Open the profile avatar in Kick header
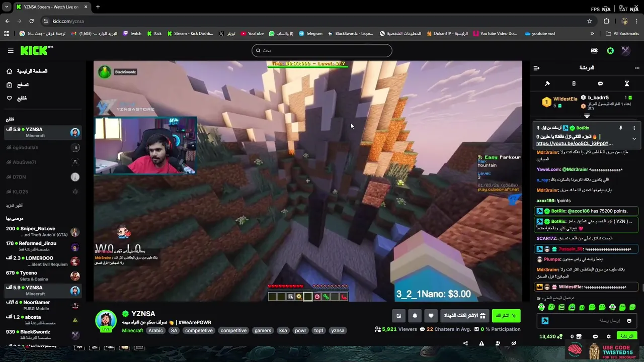Image resolution: width=644 pixels, height=362 pixels. (625, 51)
